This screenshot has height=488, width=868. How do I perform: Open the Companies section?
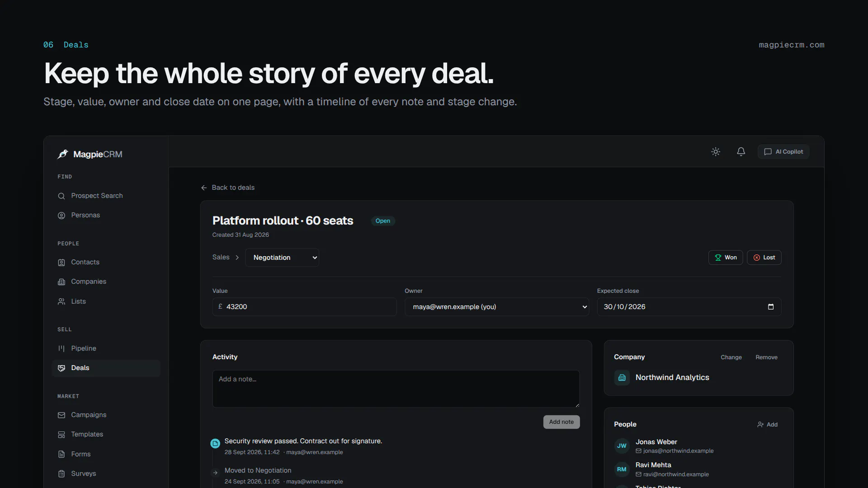tap(106, 282)
